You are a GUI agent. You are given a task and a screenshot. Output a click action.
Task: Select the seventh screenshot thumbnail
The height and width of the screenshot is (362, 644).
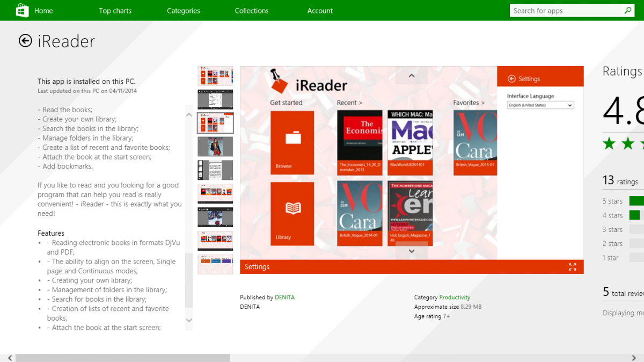click(x=215, y=218)
